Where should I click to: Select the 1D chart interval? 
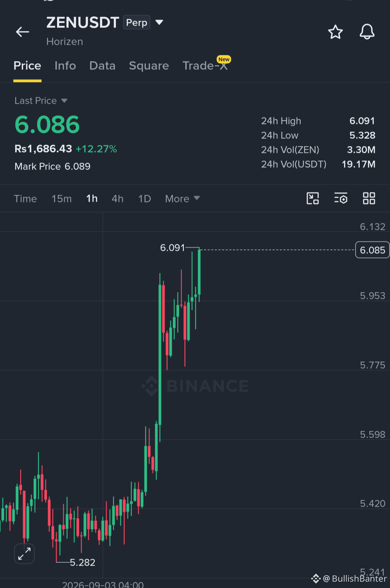point(144,198)
